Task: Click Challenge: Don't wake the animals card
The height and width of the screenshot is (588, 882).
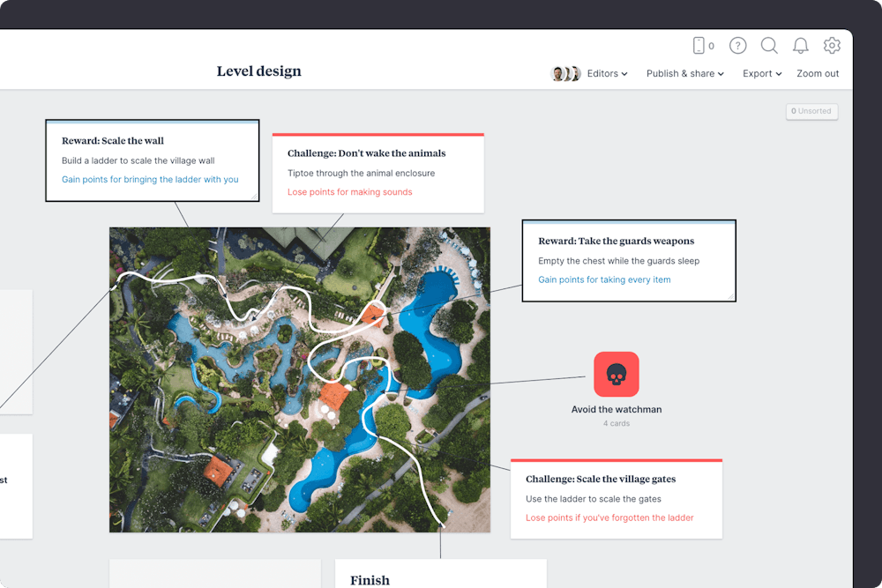Action: pyautogui.click(x=377, y=173)
